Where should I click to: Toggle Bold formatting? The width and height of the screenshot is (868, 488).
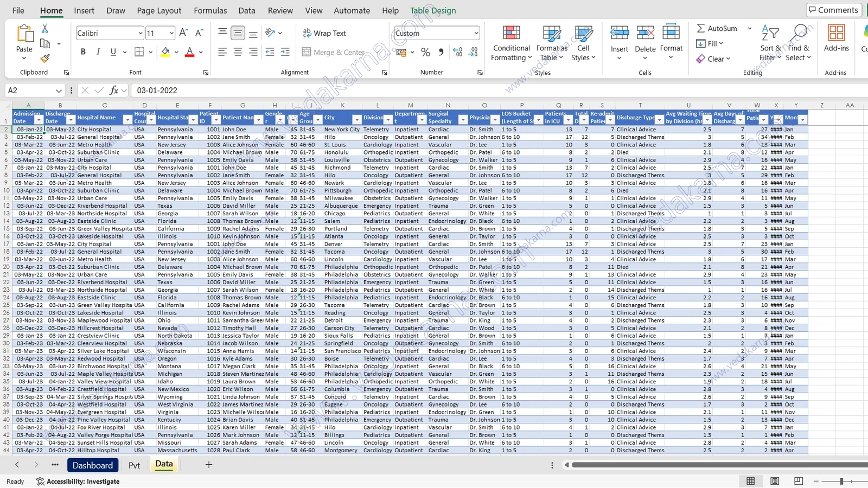click(x=83, y=52)
